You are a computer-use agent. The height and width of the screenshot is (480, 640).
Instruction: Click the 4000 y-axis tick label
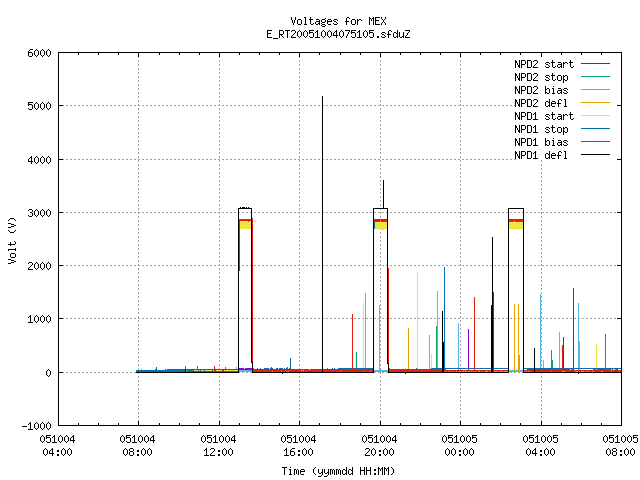40,160
